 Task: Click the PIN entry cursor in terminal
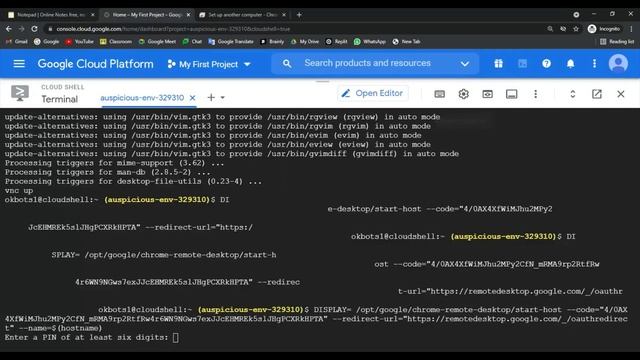pos(176,338)
